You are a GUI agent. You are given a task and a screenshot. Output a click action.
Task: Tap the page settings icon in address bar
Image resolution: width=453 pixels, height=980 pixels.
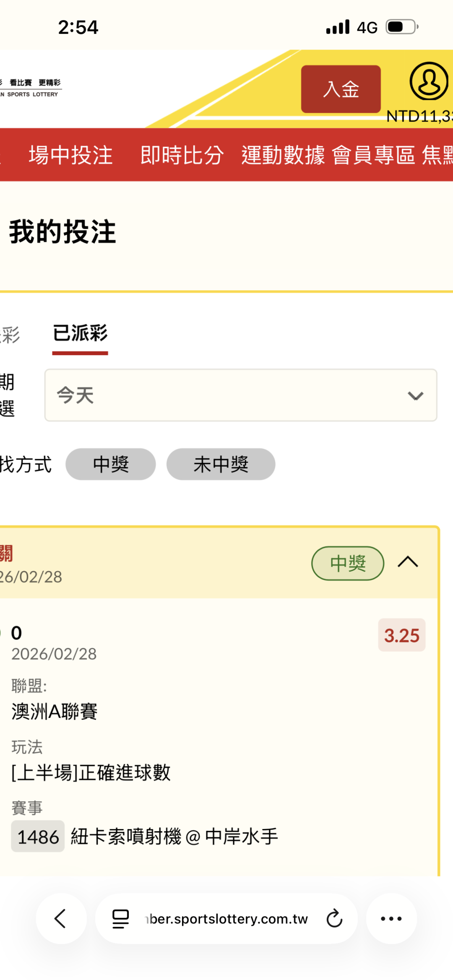(x=120, y=918)
